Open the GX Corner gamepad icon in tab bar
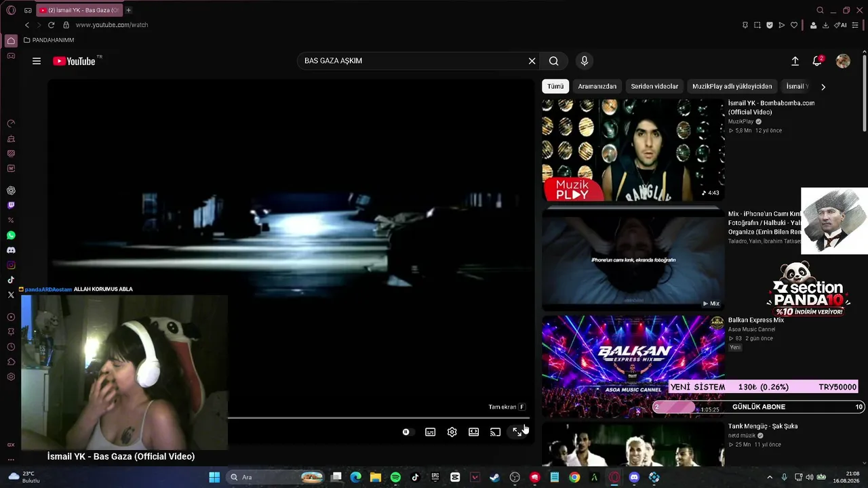Viewport: 868px width, 488px height. (x=28, y=10)
